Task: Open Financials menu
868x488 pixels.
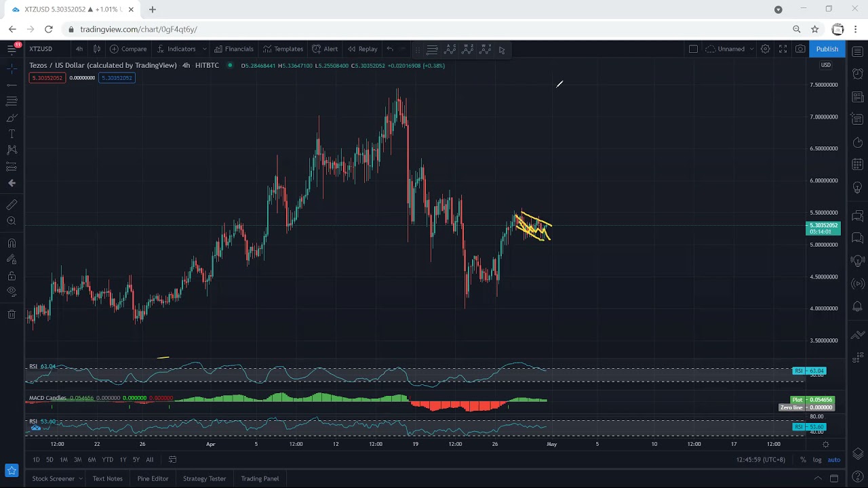Action: pos(234,49)
